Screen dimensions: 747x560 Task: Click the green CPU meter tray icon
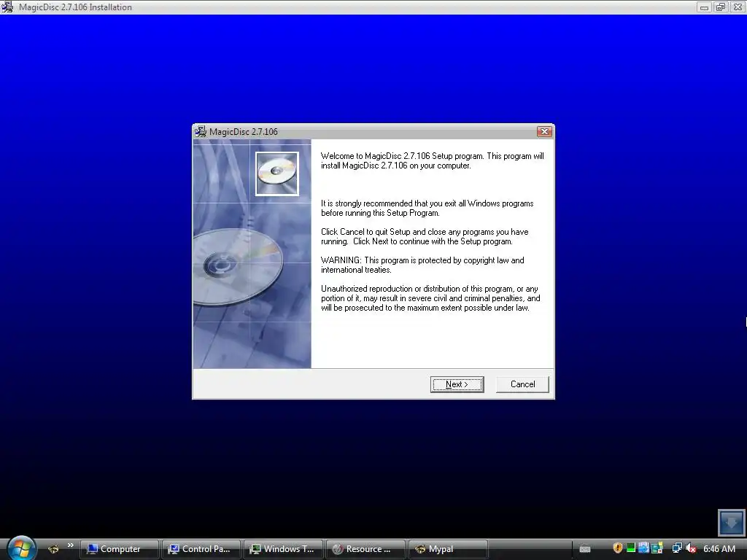(x=631, y=548)
